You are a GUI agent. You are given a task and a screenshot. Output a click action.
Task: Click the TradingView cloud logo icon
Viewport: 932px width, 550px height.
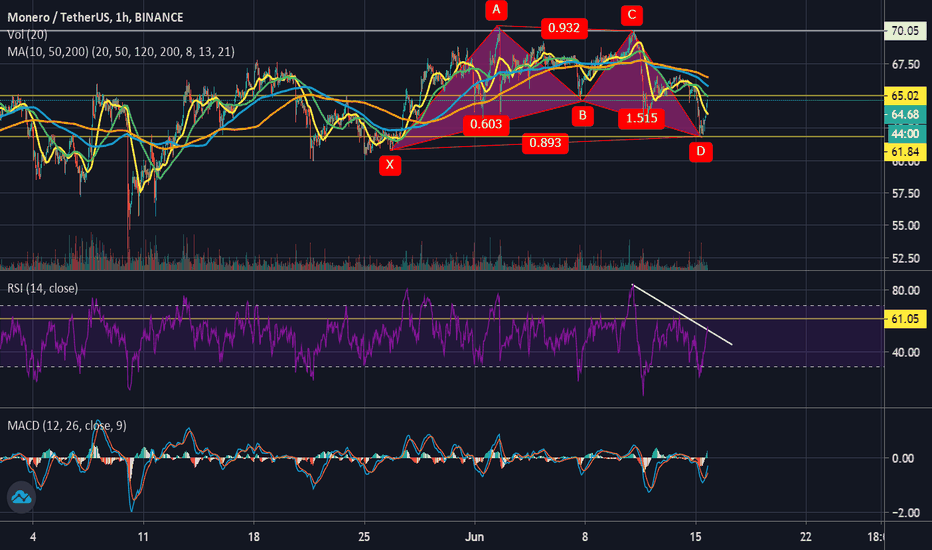click(21, 497)
